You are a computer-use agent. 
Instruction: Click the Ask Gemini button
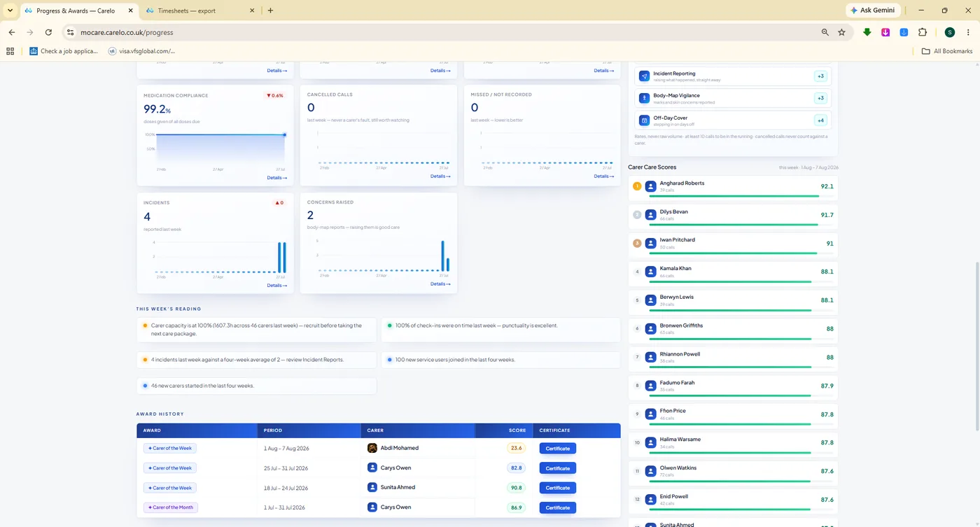click(872, 10)
